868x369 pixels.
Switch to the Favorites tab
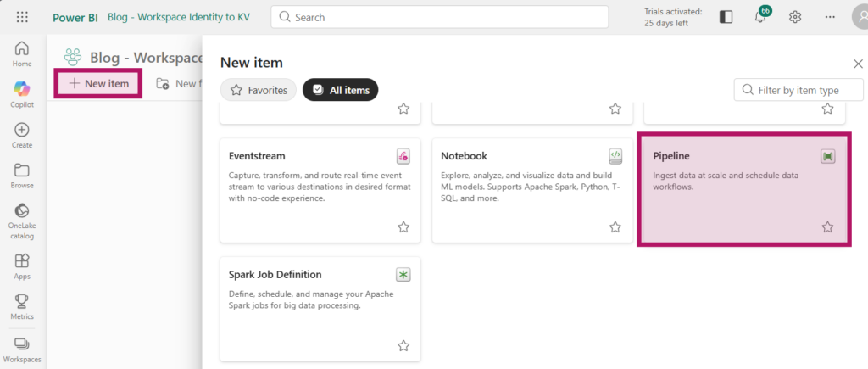pyautogui.click(x=258, y=90)
